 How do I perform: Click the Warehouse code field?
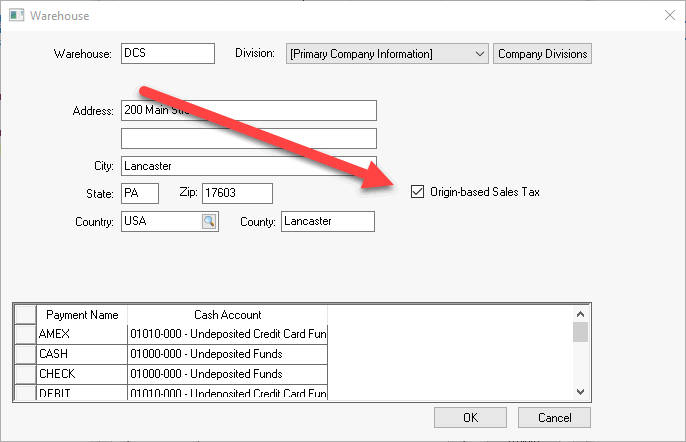click(167, 53)
